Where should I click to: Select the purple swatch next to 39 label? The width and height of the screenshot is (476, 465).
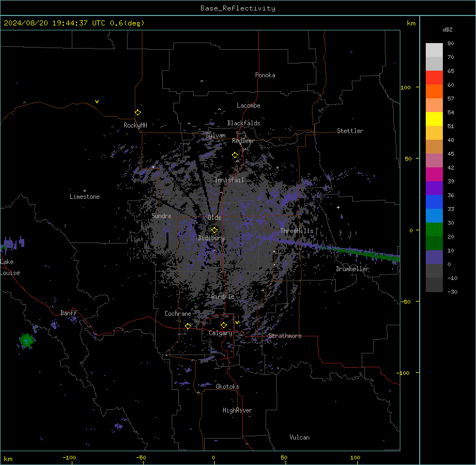tap(434, 188)
